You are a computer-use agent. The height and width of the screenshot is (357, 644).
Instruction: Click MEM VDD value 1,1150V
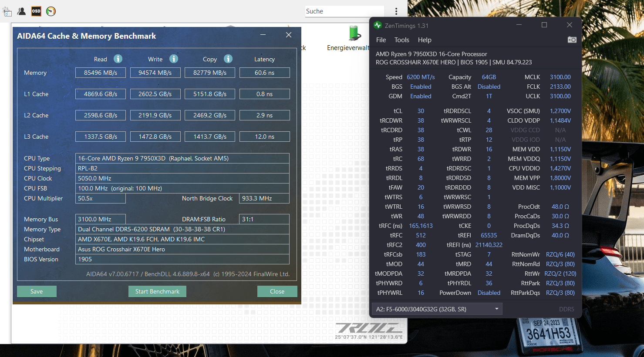[x=560, y=149]
